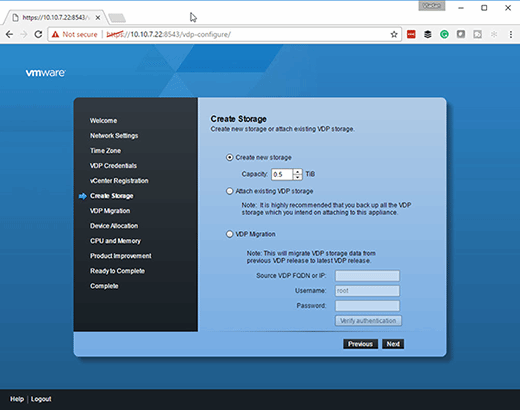520x410 pixels.
Task: Click the Logout link in footer
Action: pyautogui.click(x=41, y=399)
